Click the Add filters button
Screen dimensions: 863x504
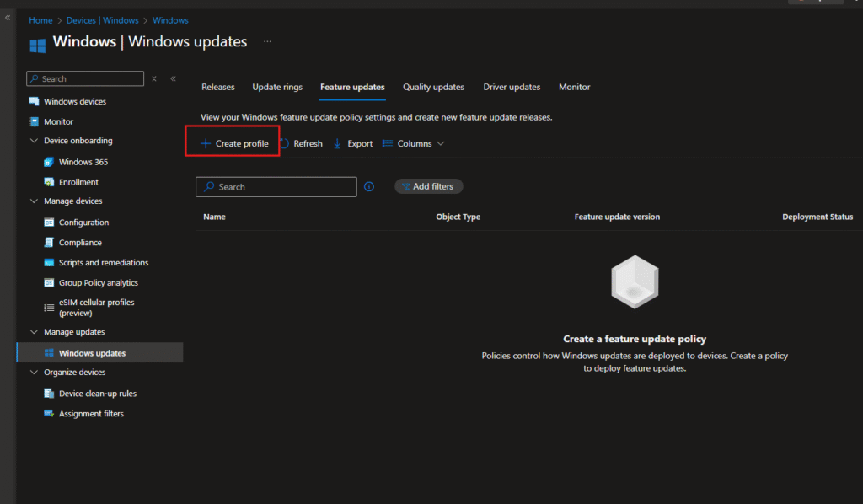pos(428,187)
